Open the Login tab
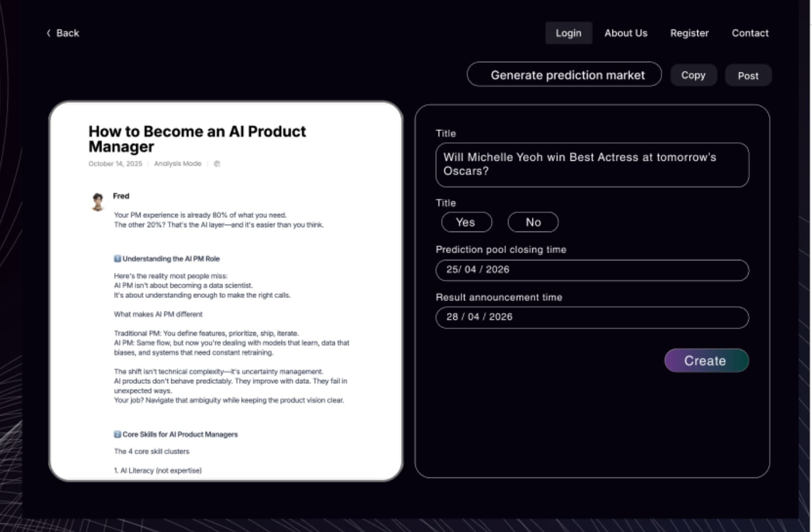Screen dimensions: 812x532 (568, 33)
